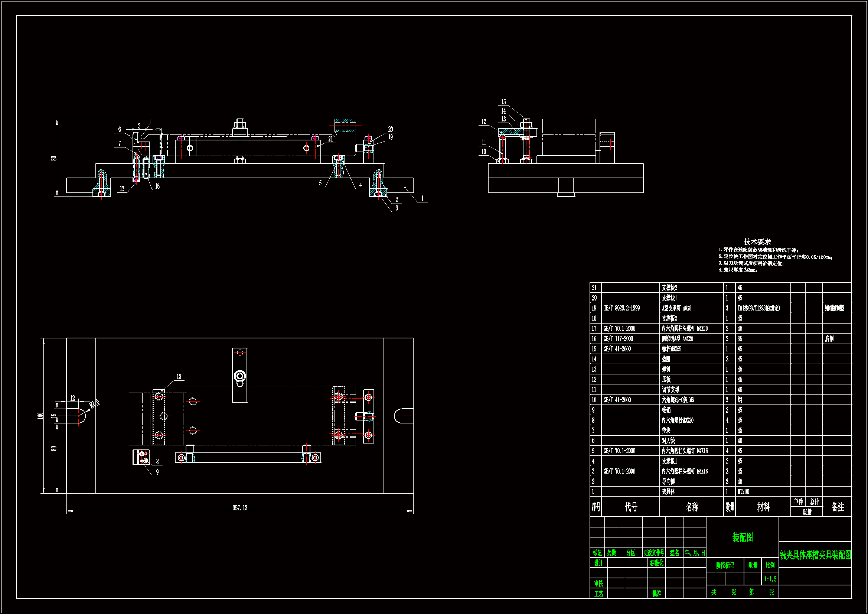Select the 对刀块 part name cell
This screenshot has width=868, height=614.
pyautogui.click(x=668, y=441)
